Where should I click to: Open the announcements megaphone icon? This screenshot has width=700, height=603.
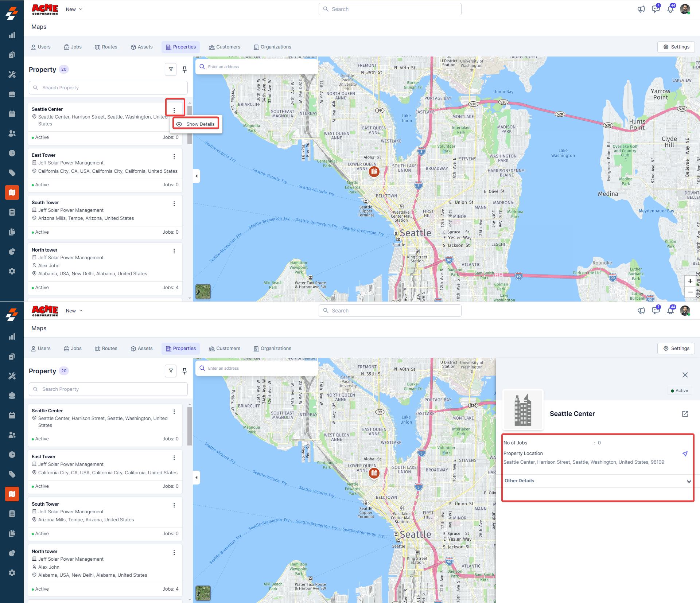(641, 9)
